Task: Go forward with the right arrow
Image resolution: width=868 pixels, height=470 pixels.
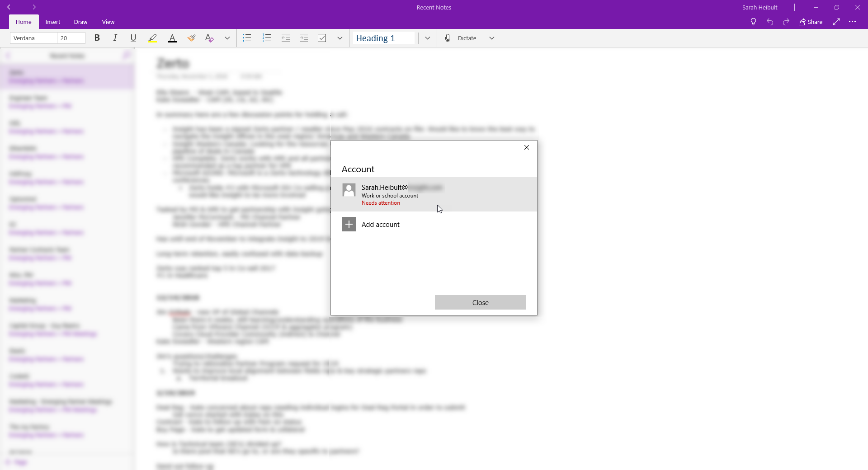Action: (32, 7)
